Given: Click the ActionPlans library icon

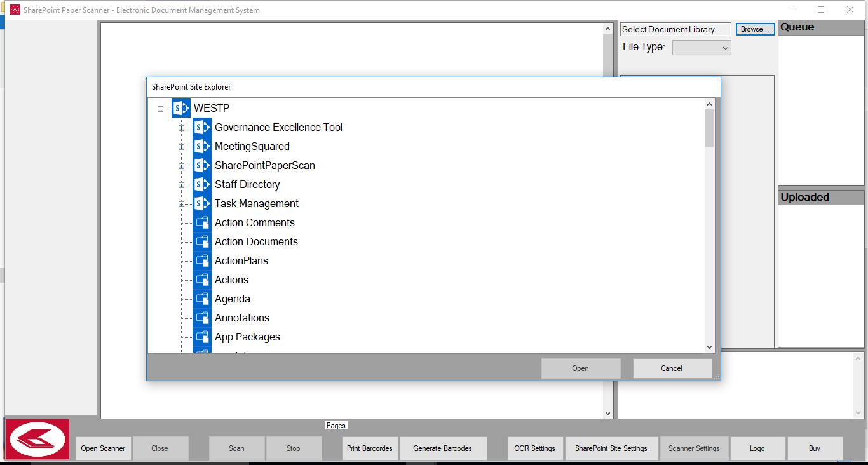Looking at the screenshot, I should point(202,260).
